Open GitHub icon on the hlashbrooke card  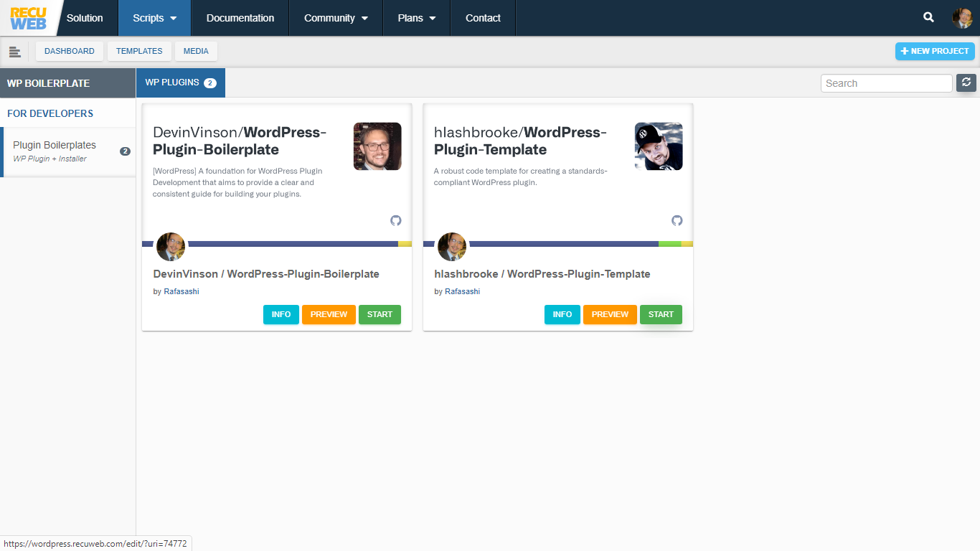(677, 220)
